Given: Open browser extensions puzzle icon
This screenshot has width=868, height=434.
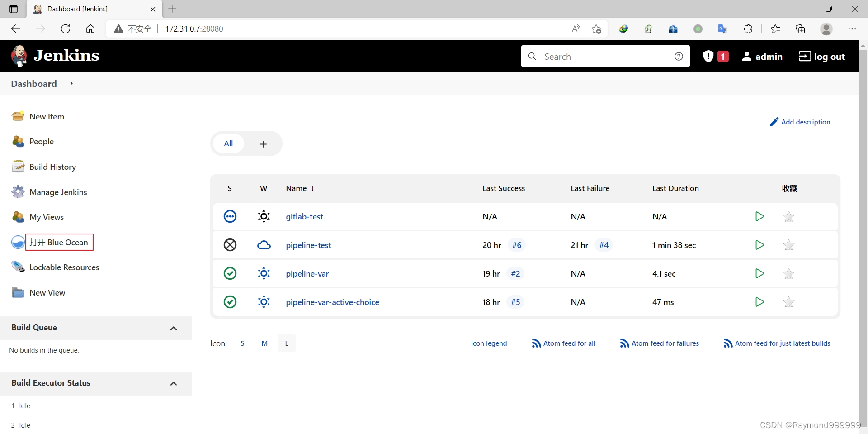Looking at the screenshot, I should tap(748, 29).
